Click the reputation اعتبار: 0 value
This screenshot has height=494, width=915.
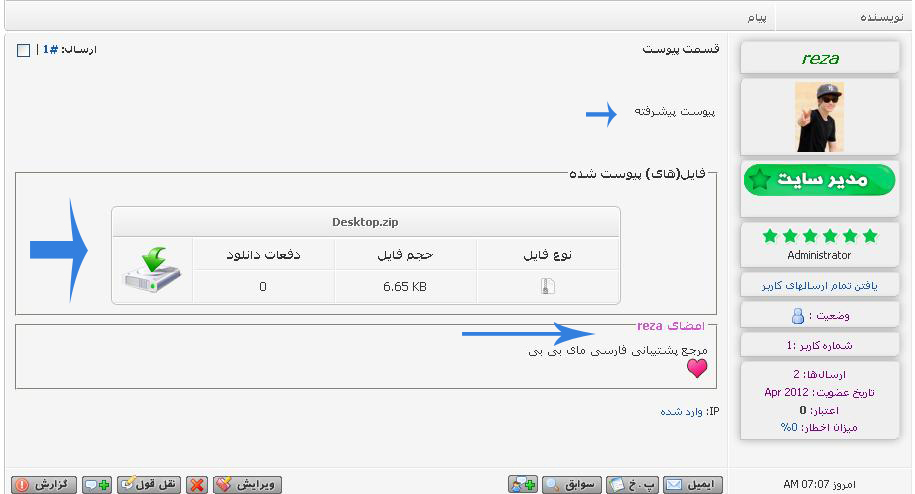pyautogui.click(x=803, y=411)
